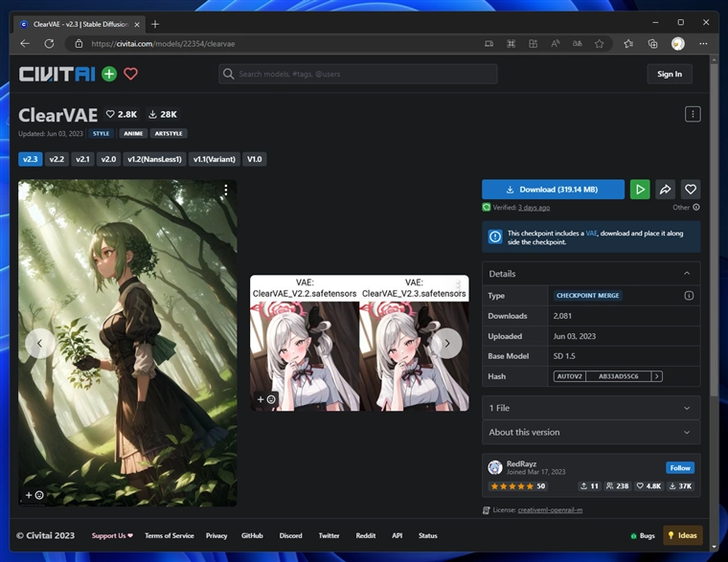
Task: Click the CHECKPOINT MERGE type badge
Action: point(587,296)
